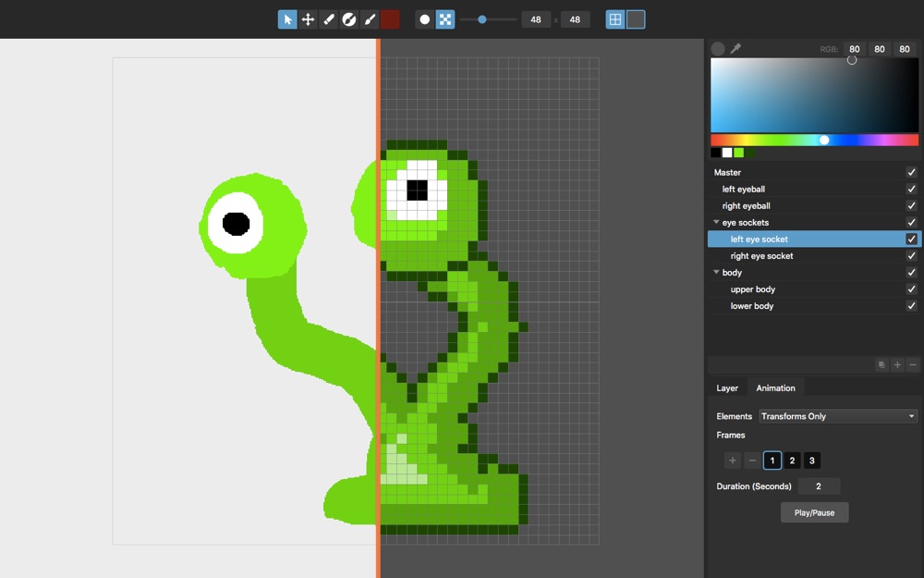Click the grid view mode icon
Viewport: 924px width, 578px height.
pos(615,19)
